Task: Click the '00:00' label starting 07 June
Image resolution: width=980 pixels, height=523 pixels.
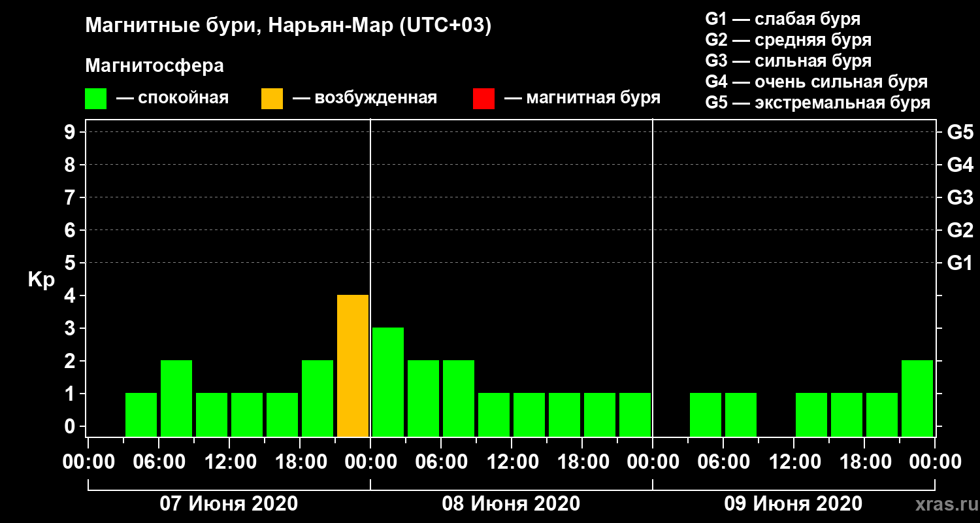Action: click(x=88, y=462)
